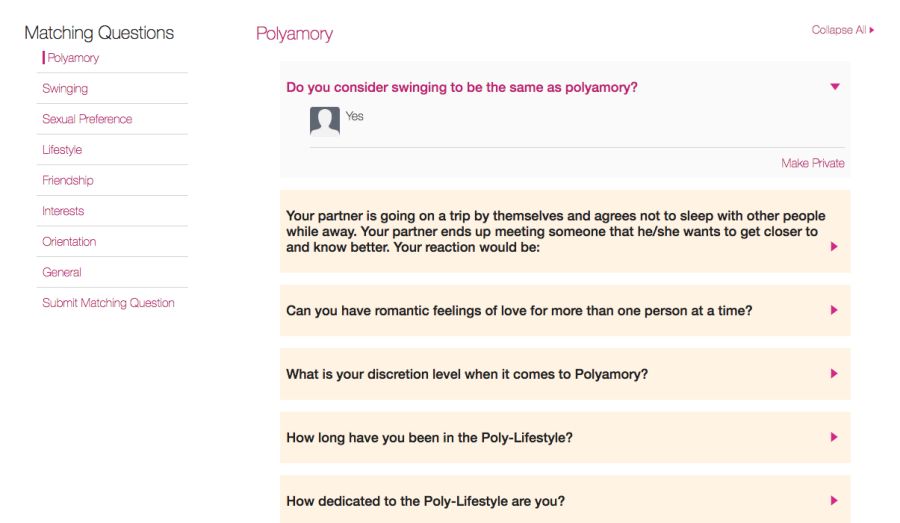Click the swinging same as polyamory question title
The width and height of the screenshot is (900, 523).
tap(461, 87)
